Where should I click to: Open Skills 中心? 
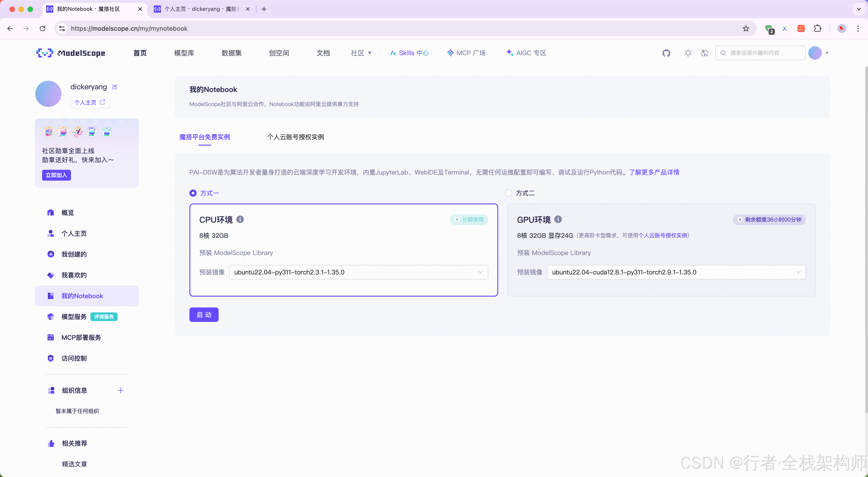410,53
